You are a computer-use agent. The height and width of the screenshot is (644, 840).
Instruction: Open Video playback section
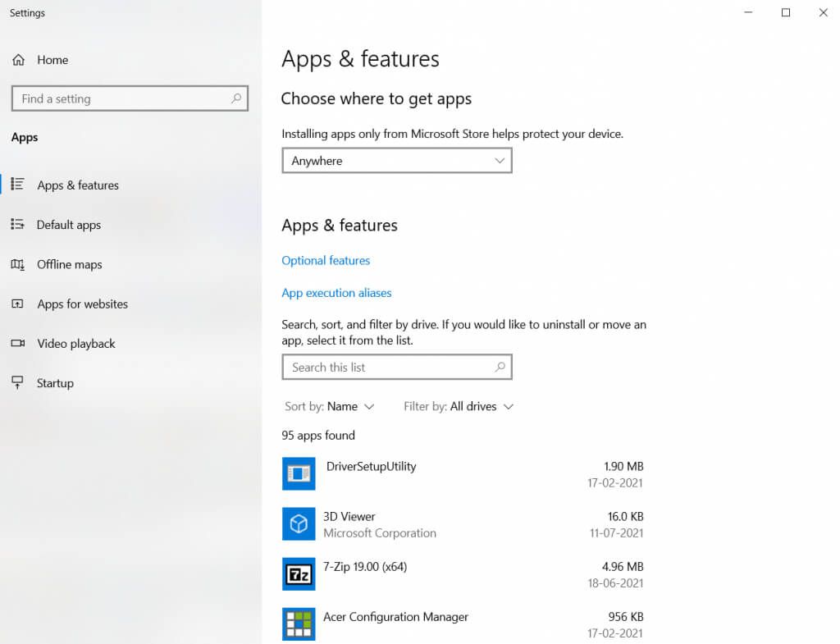pyautogui.click(x=76, y=344)
